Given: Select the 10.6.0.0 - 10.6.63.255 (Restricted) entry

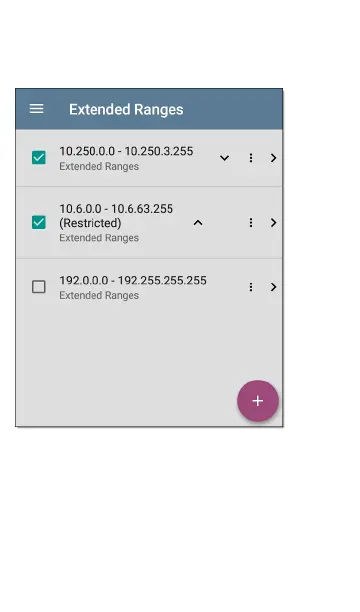Looking at the screenshot, I should point(116,216).
